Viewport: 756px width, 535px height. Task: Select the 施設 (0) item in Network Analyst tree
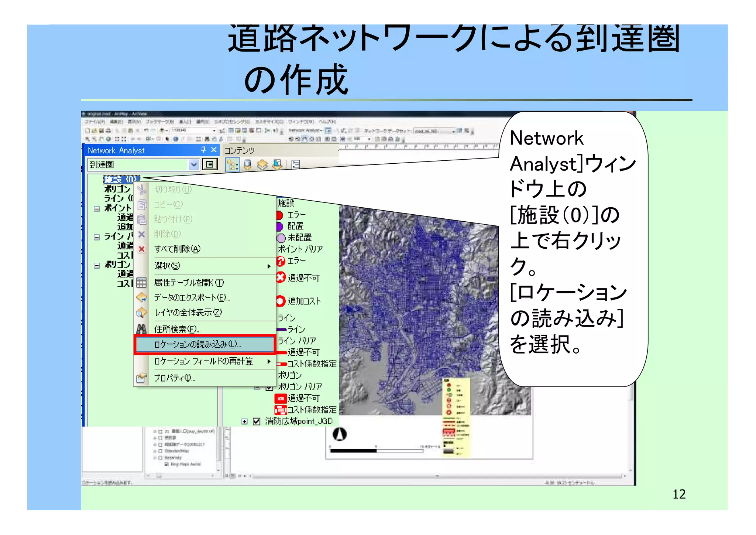point(121,179)
